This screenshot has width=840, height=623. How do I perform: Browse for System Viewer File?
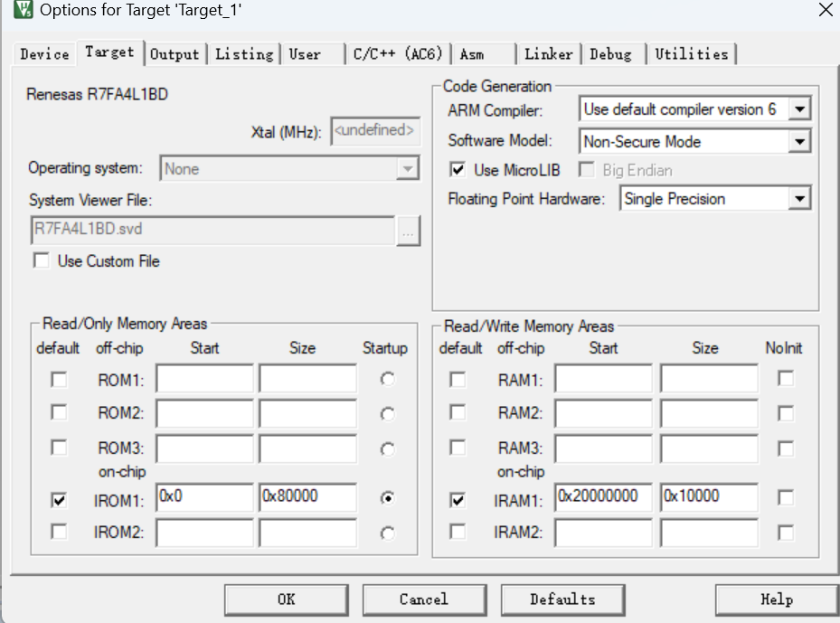(408, 231)
